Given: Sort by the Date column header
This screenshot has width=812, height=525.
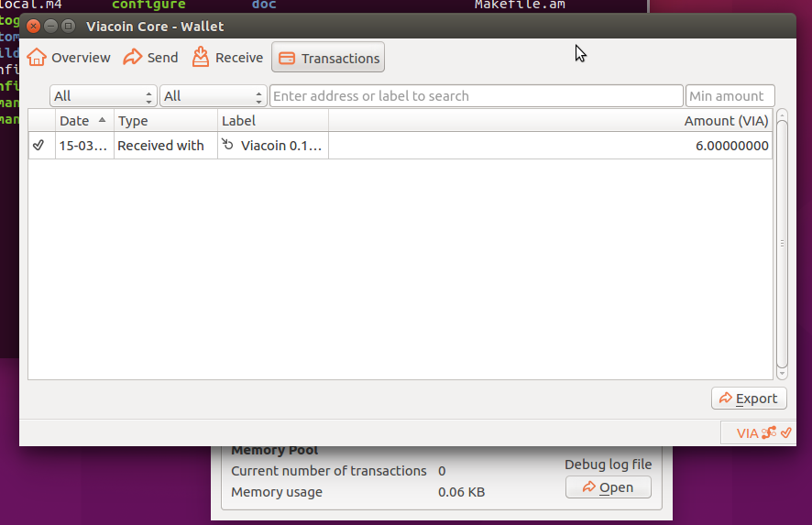Looking at the screenshot, I should pyautogui.click(x=84, y=121).
